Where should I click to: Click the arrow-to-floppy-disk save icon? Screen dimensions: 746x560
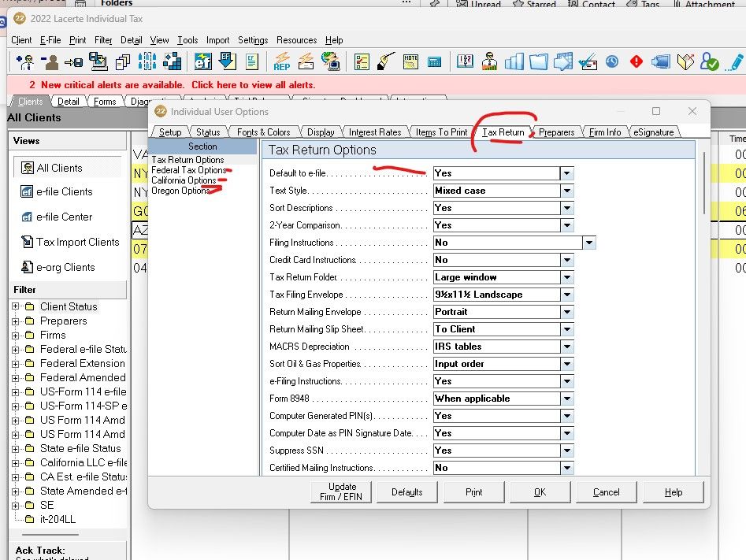click(74, 62)
